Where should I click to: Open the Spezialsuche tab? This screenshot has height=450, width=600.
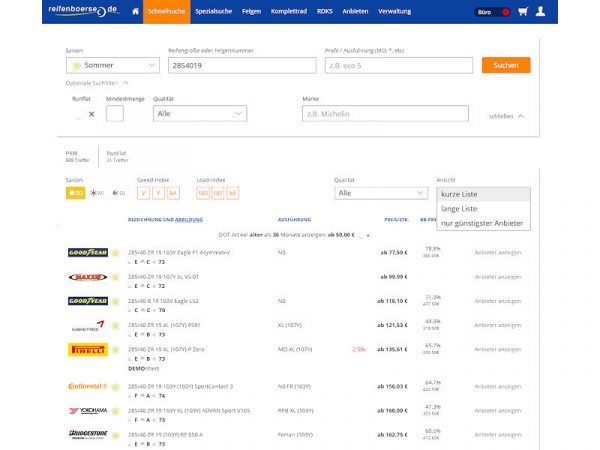click(214, 11)
